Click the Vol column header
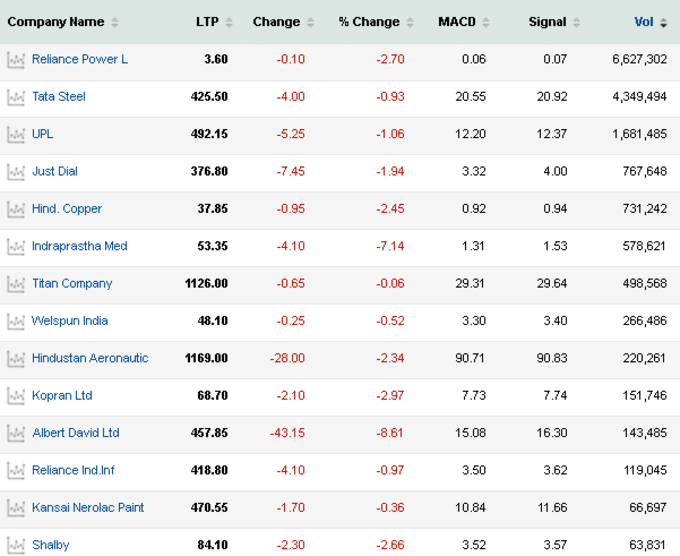680x556 pixels. coord(644,22)
